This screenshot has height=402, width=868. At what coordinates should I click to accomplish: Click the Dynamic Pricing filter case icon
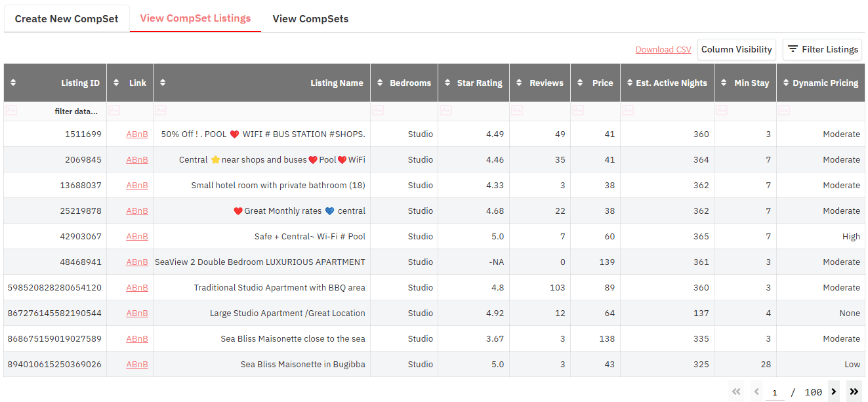[784, 111]
